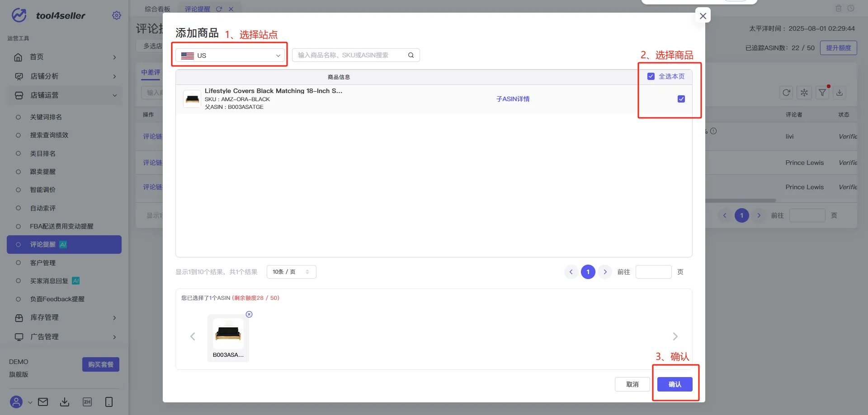Open 客户管理 in sidebar
The height and width of the screenshot is (415, 868).
coord(42,263)
